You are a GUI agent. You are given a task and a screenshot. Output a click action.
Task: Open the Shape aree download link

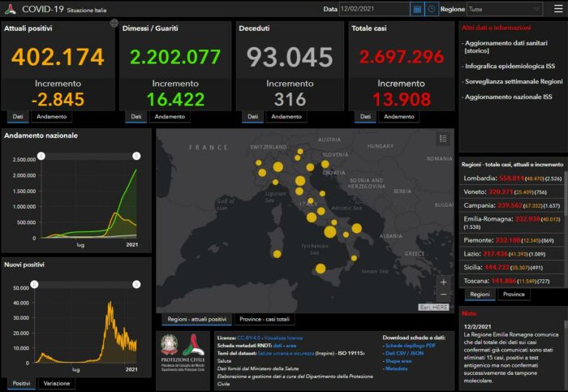(x=398, y=361)
